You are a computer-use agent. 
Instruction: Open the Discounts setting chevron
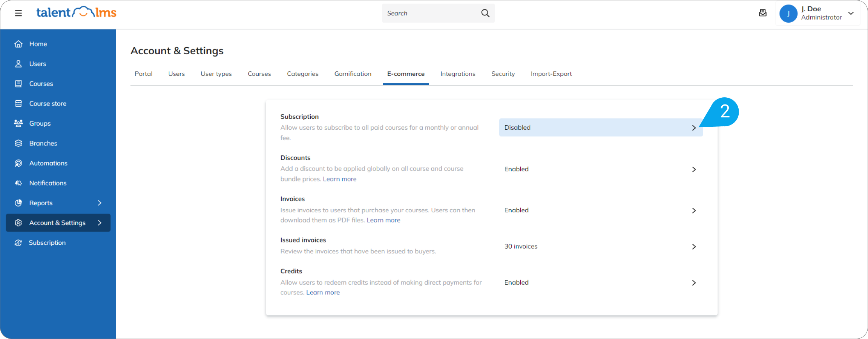pyautogui.click(x=694, y=169)
